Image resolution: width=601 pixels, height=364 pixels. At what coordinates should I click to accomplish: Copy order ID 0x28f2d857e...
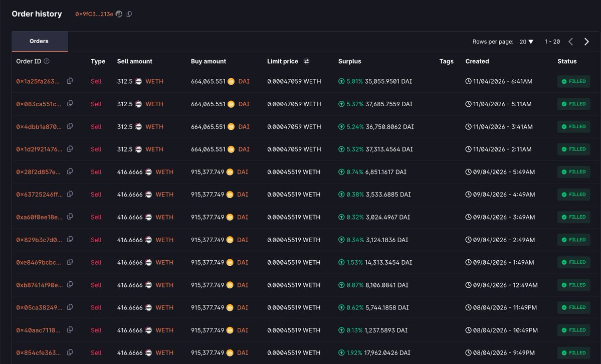coord(70,171)
